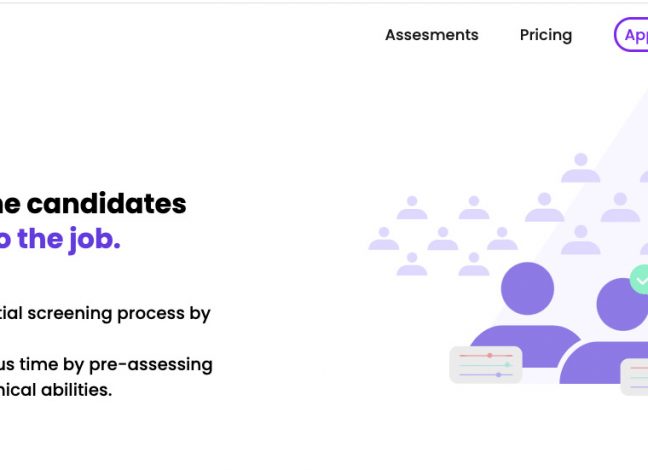Screen dimensions: 648x470
Task: Click the text line ending with 'abilities.'
Action: click(56, 390)
